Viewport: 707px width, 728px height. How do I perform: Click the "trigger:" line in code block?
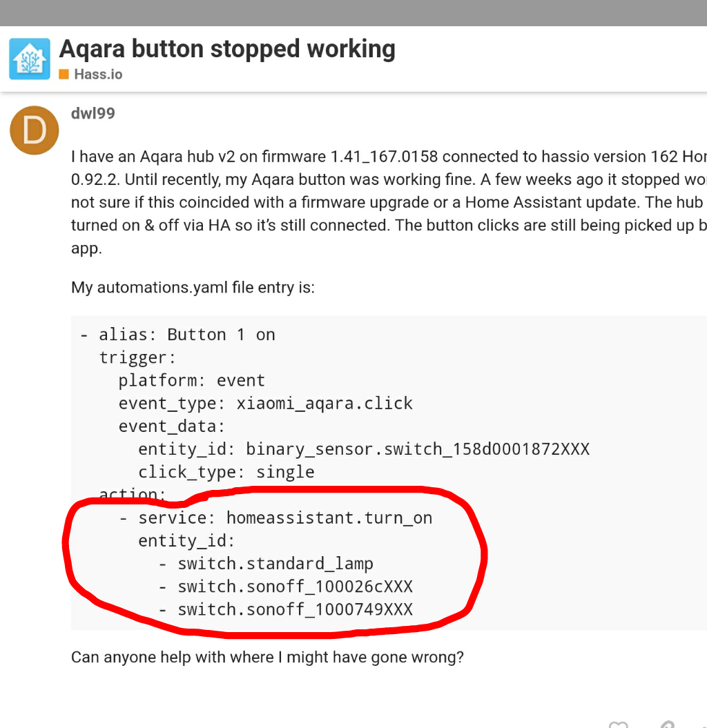(x=137, y=357)
